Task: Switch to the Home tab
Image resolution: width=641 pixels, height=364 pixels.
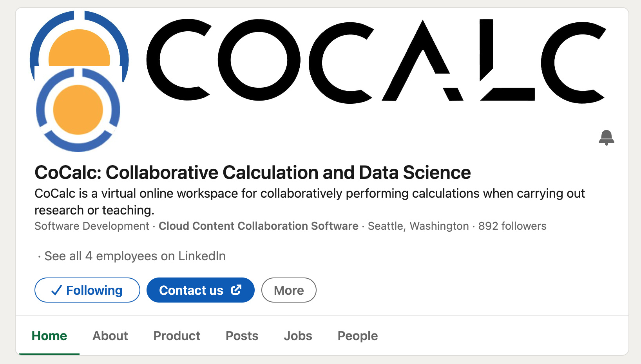Action: (x=49, y=336)
